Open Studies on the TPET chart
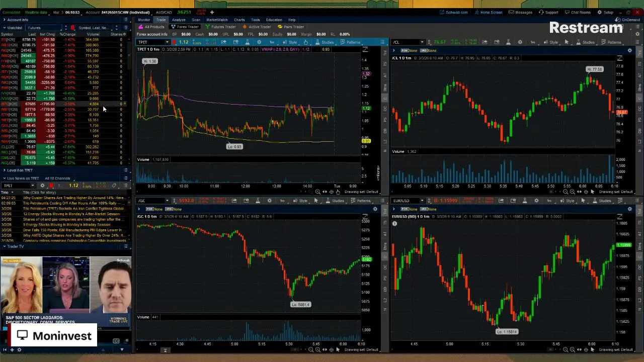The width and height of the screenshot is (644, 362). pyautogui.click(x=325, y=42)
